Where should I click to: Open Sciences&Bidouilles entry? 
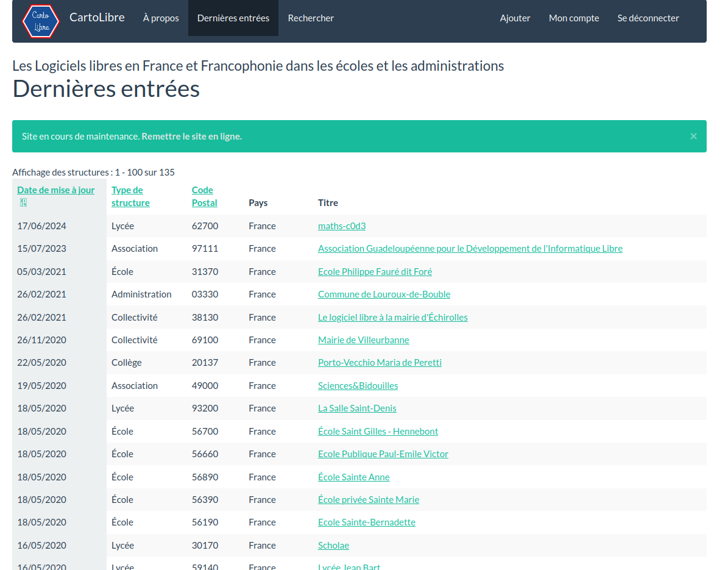tap(358, 386)
